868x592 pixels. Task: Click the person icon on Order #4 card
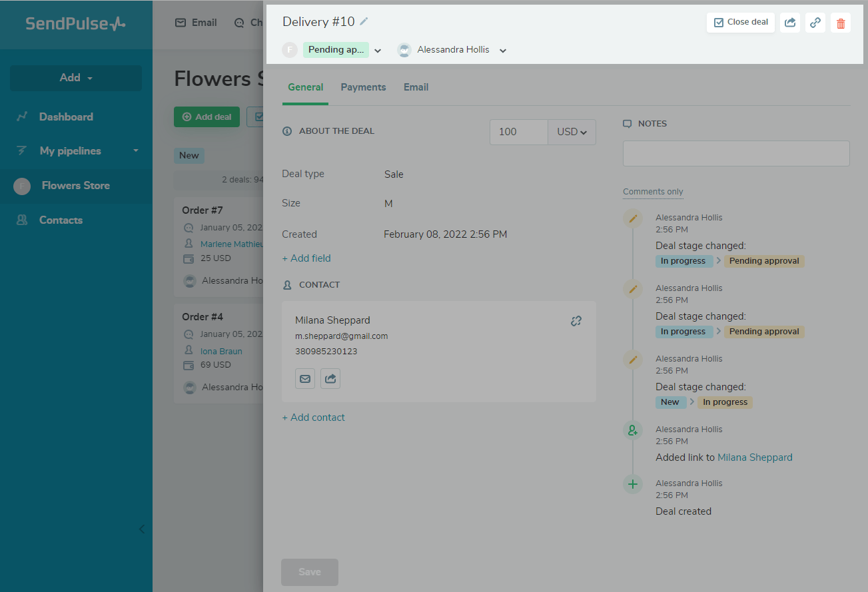click(188, 351)
